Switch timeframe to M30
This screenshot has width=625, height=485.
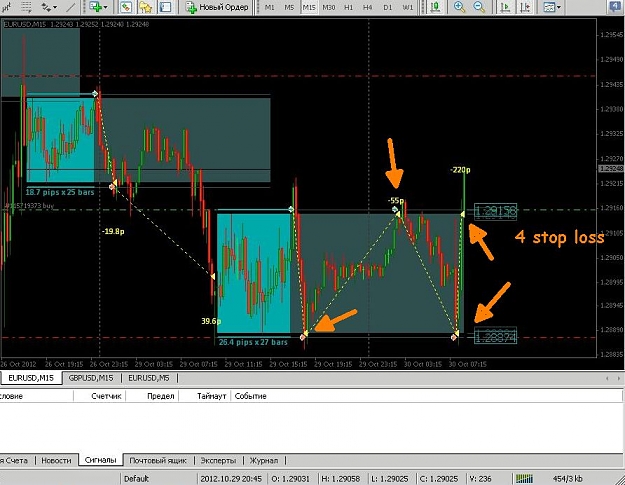point(329,7)
